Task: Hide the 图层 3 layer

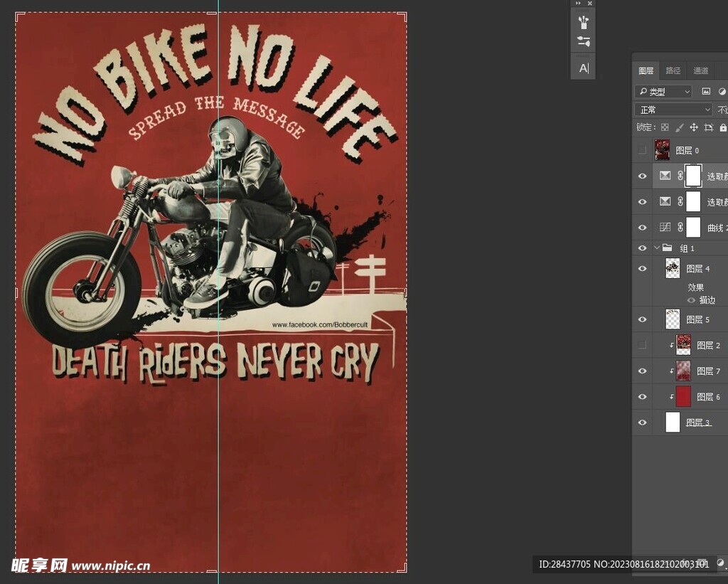Action: 642,423
